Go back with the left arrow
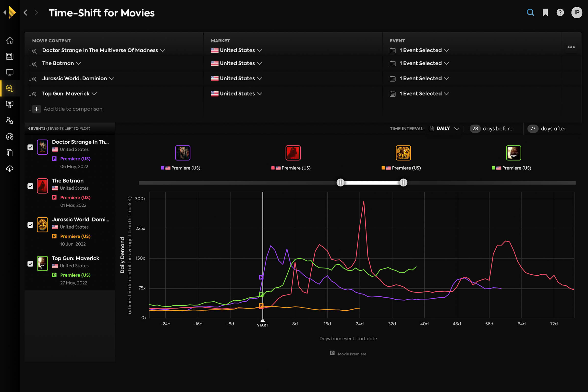 click(x=25, y=12)
